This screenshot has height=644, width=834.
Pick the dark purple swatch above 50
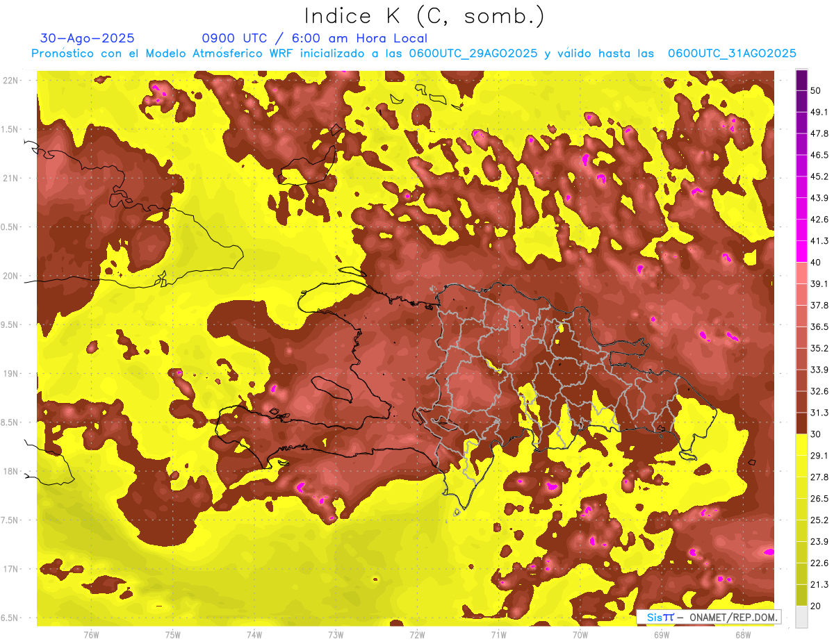(802, 80)
